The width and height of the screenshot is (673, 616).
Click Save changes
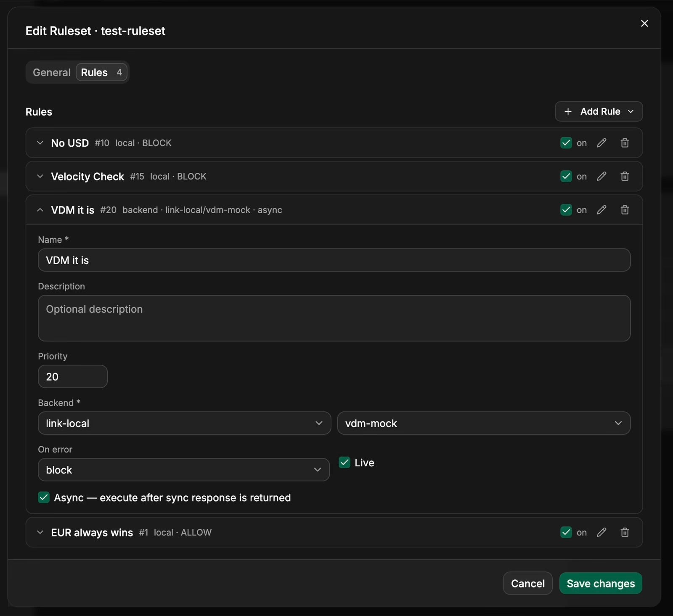(x=601, y=583)
